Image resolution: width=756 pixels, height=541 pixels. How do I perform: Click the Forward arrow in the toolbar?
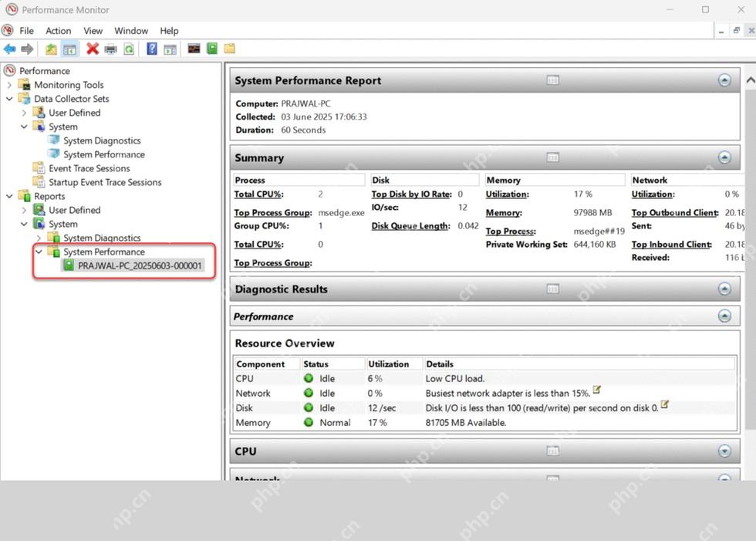point(28,49)
